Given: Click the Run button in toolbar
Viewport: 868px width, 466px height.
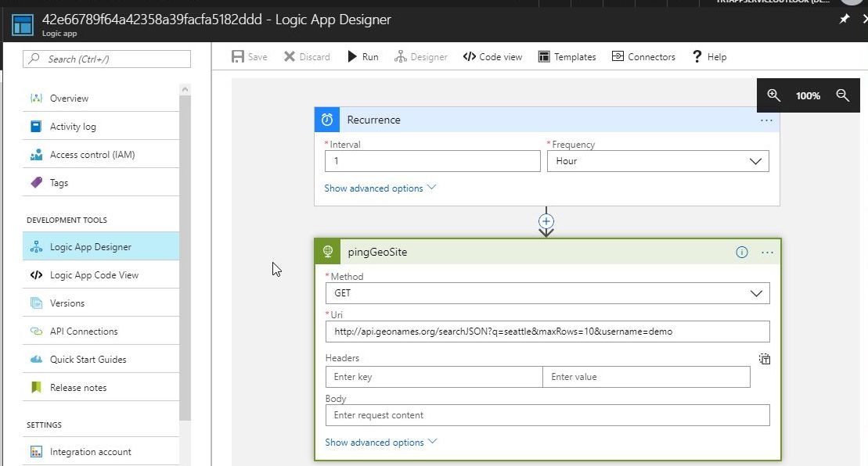Looking at the screenshot, I should coord(363,57).
